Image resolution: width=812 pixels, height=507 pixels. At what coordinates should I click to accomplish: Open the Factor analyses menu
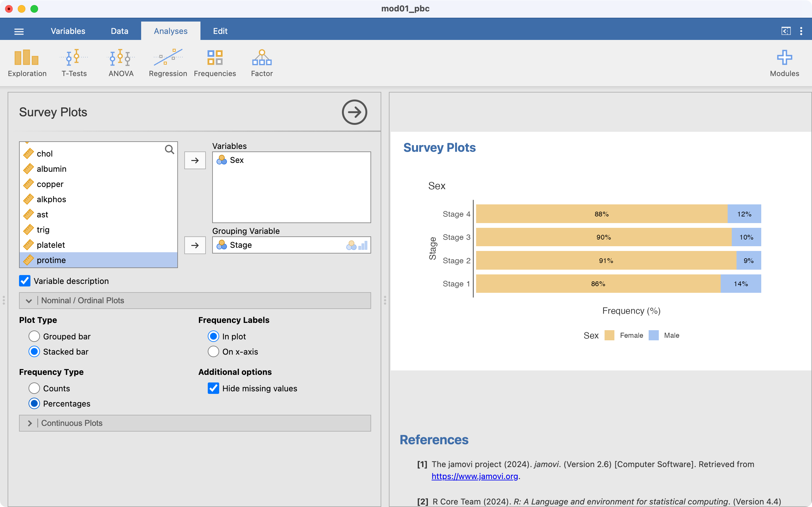click(x=262, y=63)
